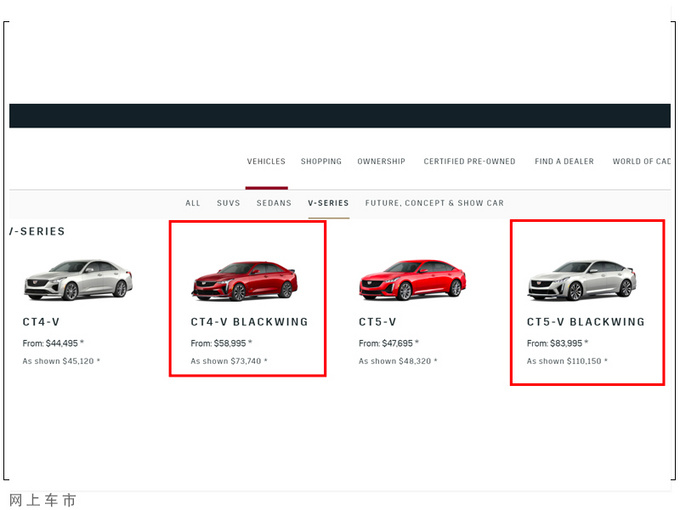Click the CT5-V Blackwing $83,995 starting price

pyautogui.click(x=557, y=343)
